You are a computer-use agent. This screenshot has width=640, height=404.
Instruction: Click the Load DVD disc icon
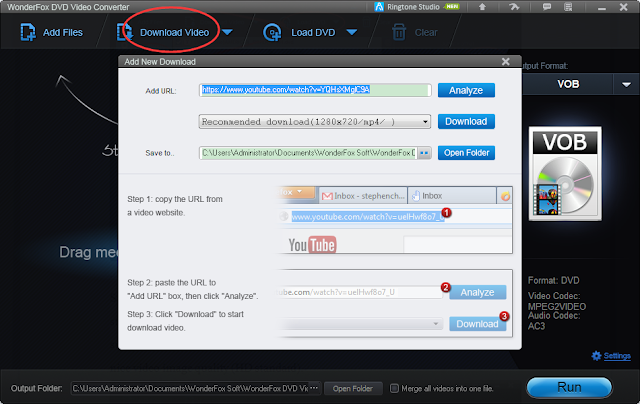[272, 32]
